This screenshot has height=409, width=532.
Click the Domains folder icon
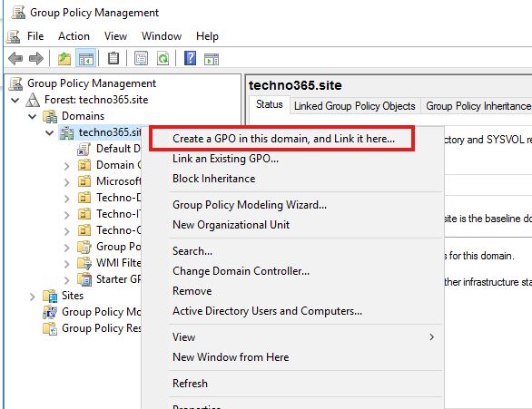pyautogui.click(x=50, y=116)
